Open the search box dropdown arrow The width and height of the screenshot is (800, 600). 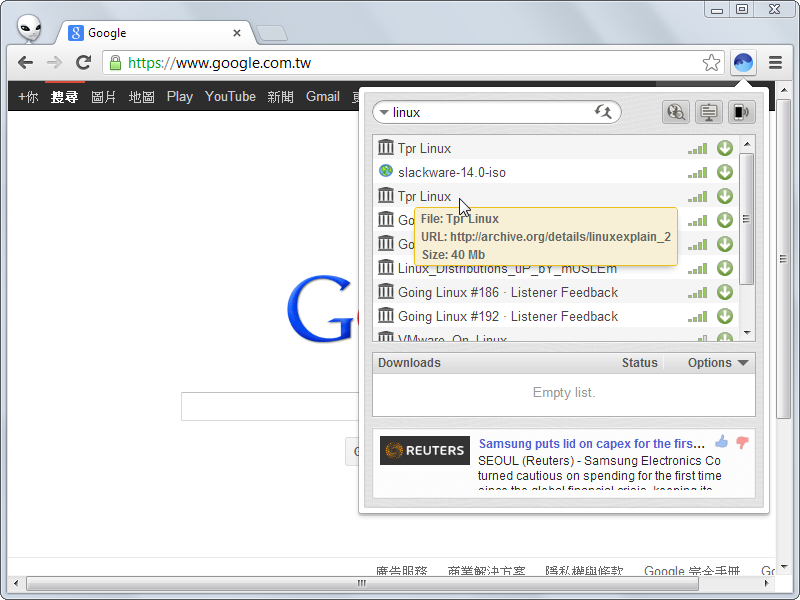384,112
